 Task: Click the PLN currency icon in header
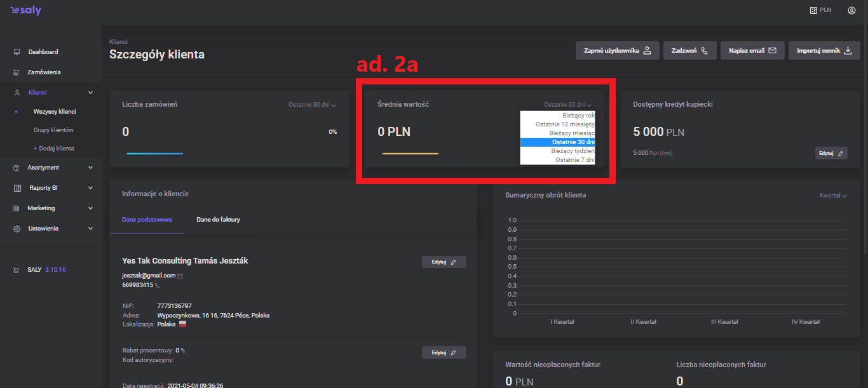(813, 11)
